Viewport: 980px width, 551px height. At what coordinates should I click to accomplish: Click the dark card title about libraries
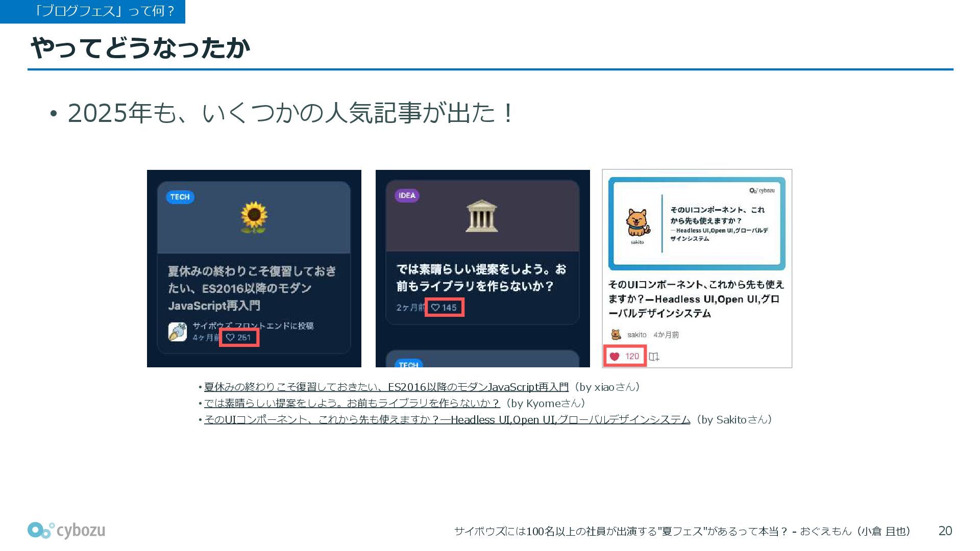(x=481, y=278)
